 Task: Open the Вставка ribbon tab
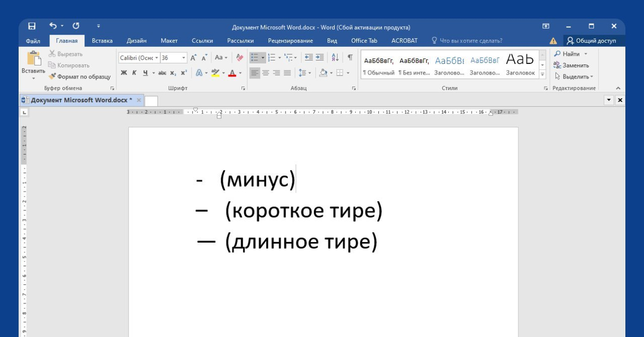tap(102, 41)
